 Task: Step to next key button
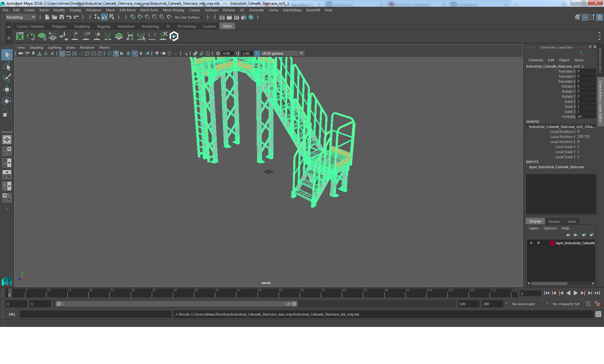point(583,293)
